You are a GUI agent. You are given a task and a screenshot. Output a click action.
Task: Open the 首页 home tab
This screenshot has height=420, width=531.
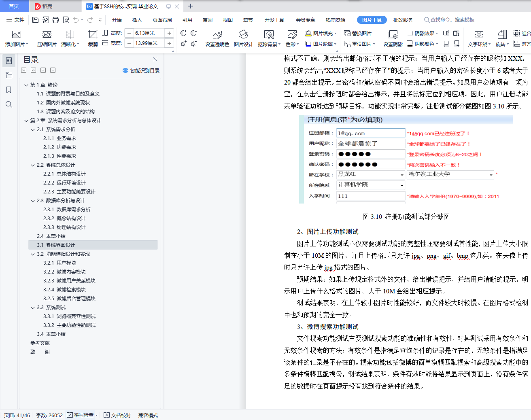click(x=14, y=6)
